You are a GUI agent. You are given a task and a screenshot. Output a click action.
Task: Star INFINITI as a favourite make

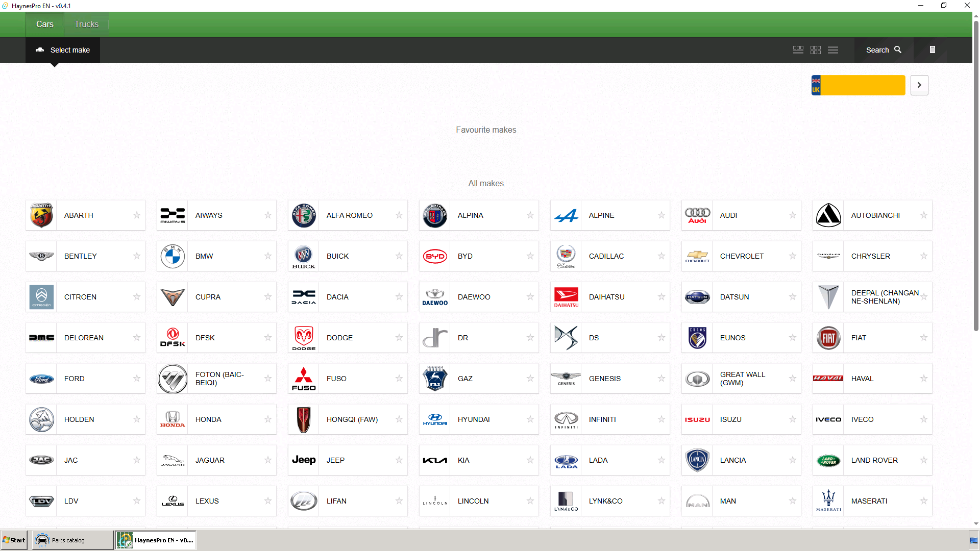(661, 419)
